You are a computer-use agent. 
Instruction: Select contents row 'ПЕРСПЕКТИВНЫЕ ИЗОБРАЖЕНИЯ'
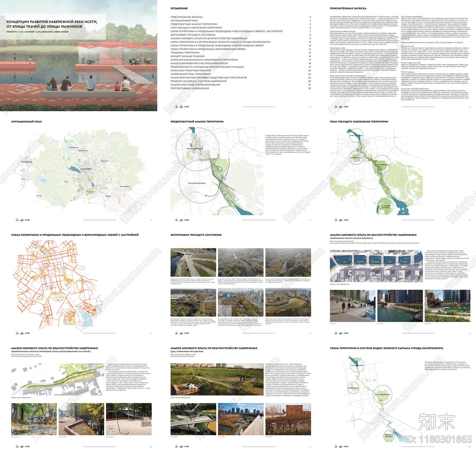click(x=241, y=88)
